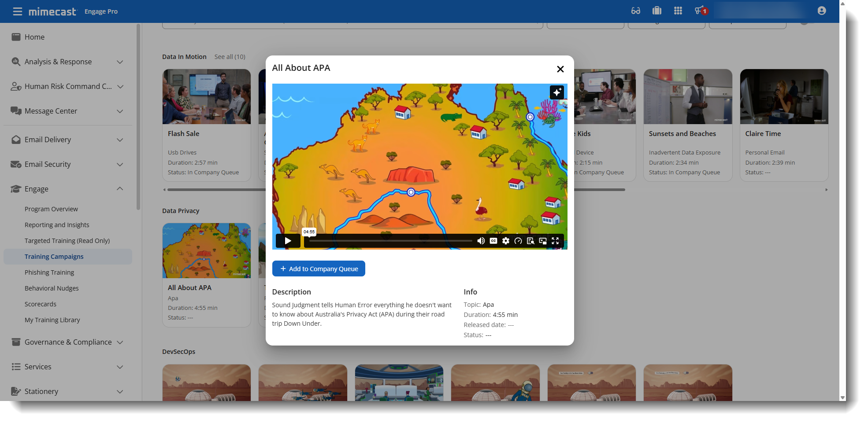The width and height of the screenshot is (868, 423).
Task: Go to Home in sidebar
Action: pos(34,37)
